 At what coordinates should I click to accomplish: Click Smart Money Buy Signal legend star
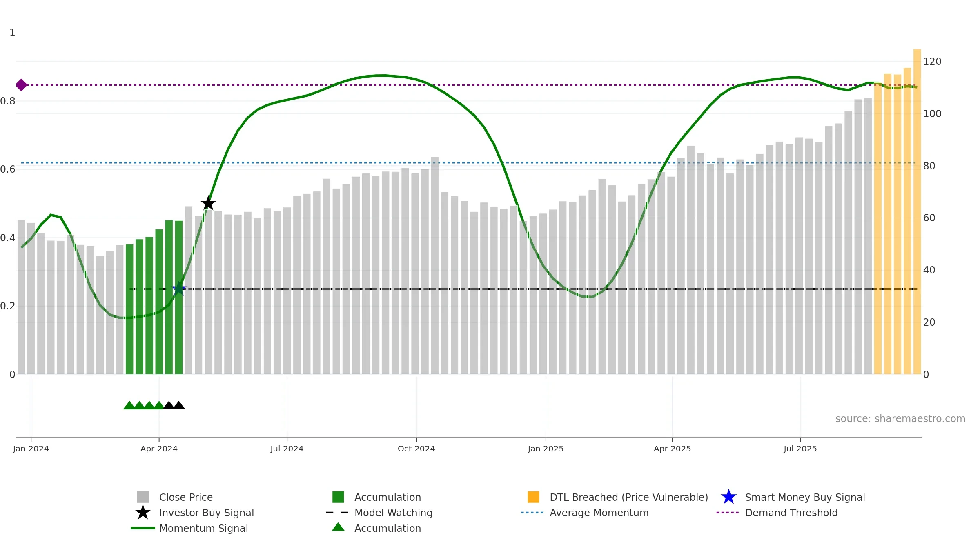(x=728, y=497)
